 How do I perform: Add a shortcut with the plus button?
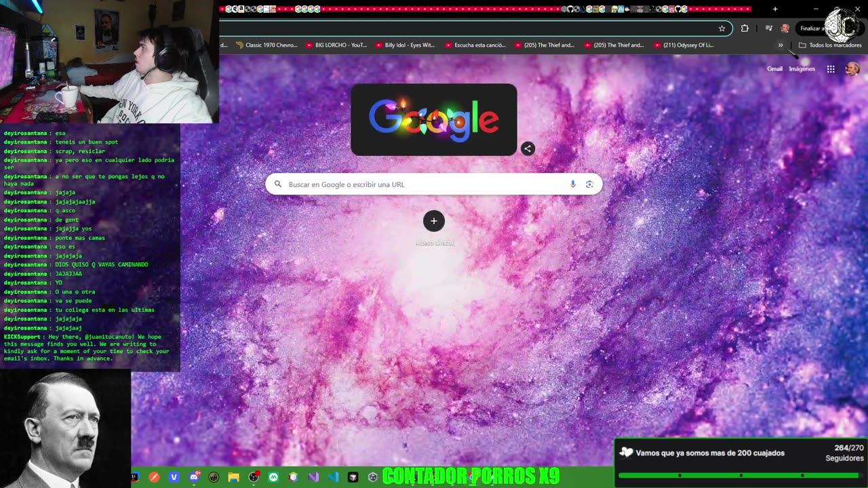click(434, 221)
